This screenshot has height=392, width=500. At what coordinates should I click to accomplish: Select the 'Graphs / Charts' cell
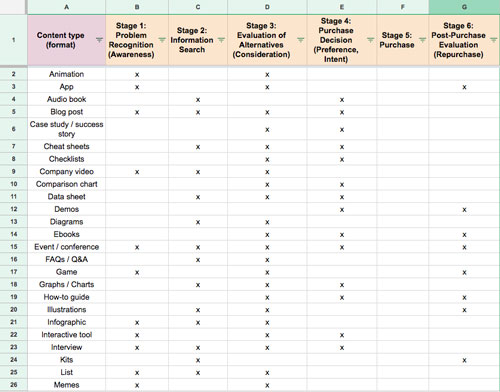(x=66, y=285)
